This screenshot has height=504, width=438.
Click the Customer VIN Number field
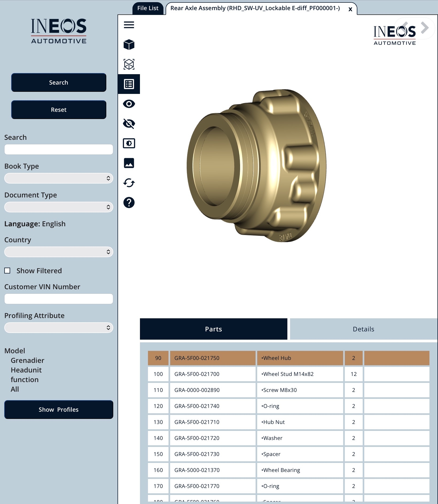pos(58,299)
